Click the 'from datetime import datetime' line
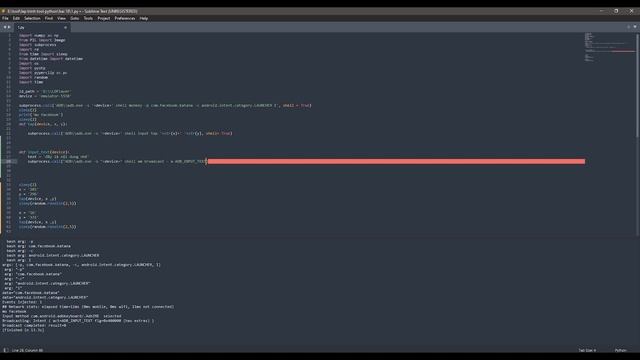The width and height of the screenshot is (640, 360). click(x=51, y=59)
